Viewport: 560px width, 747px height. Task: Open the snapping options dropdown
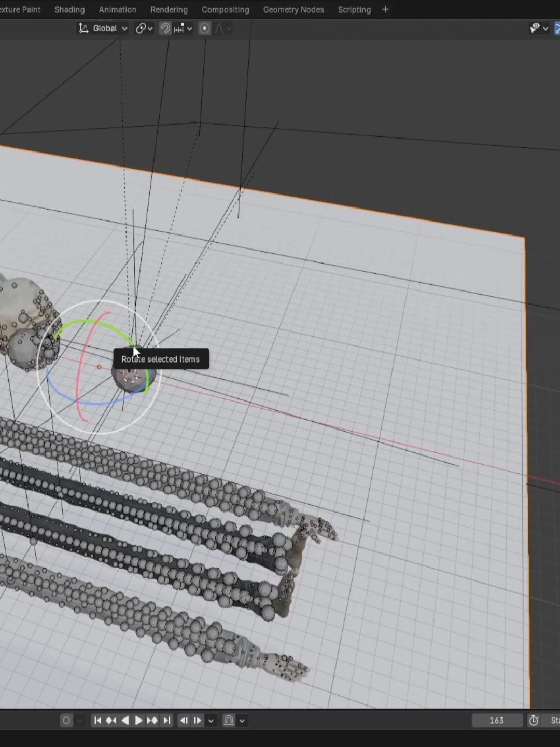point(184,29)
